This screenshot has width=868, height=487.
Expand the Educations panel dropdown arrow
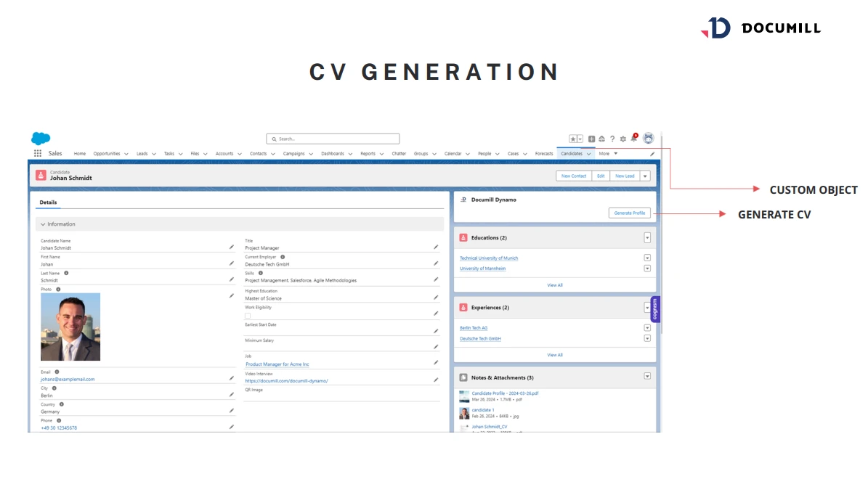pyautogui.click(x=647, y=238)
